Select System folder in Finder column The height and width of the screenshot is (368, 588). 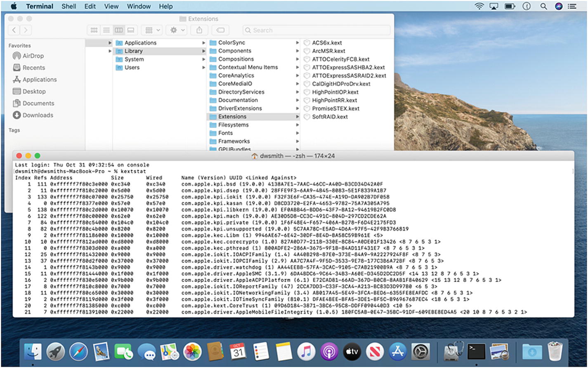(160, 59)
